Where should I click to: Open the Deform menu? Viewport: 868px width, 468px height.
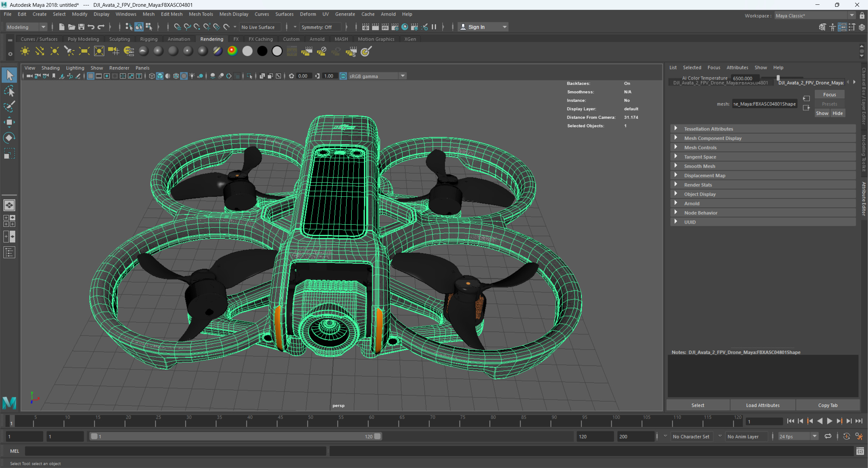pos(308,14)
